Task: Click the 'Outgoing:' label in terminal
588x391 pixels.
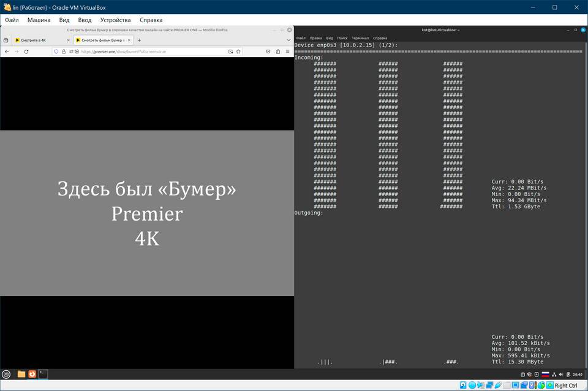Action: [x=309, y=213]
